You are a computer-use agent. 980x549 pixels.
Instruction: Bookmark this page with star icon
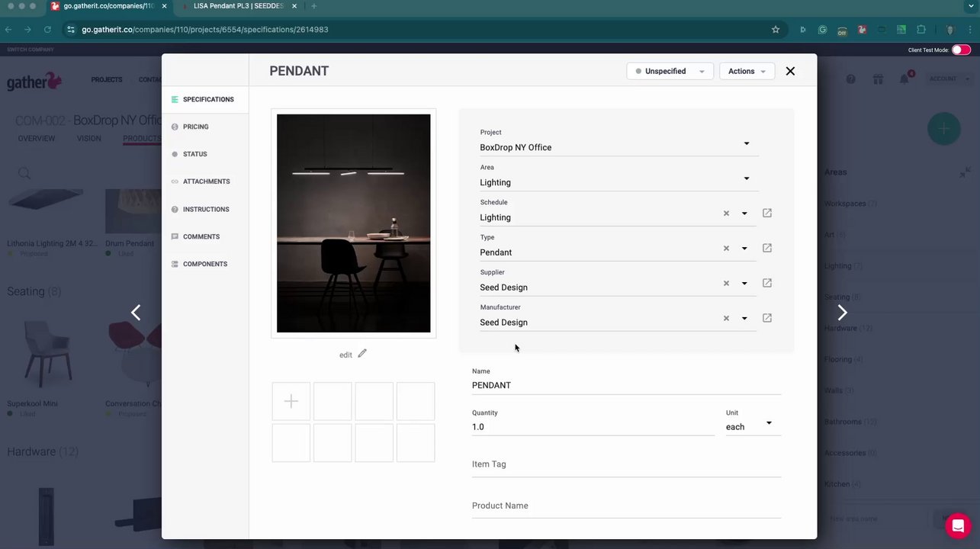click(x=776, y=30)
